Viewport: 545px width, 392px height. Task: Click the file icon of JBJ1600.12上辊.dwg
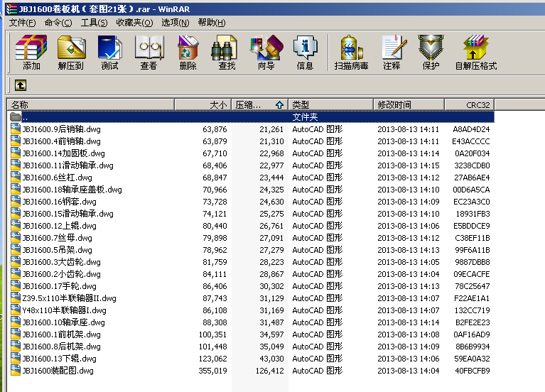click(16, 226)
